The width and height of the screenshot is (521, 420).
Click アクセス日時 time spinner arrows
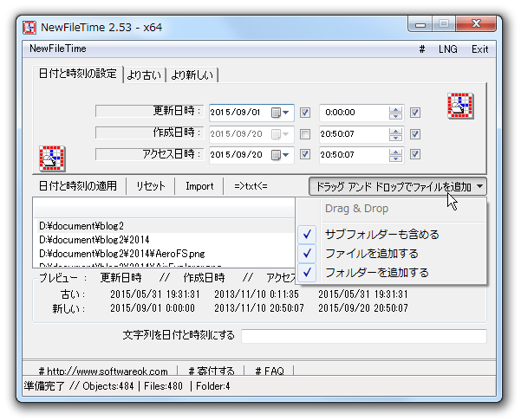(x=395, y=155)
